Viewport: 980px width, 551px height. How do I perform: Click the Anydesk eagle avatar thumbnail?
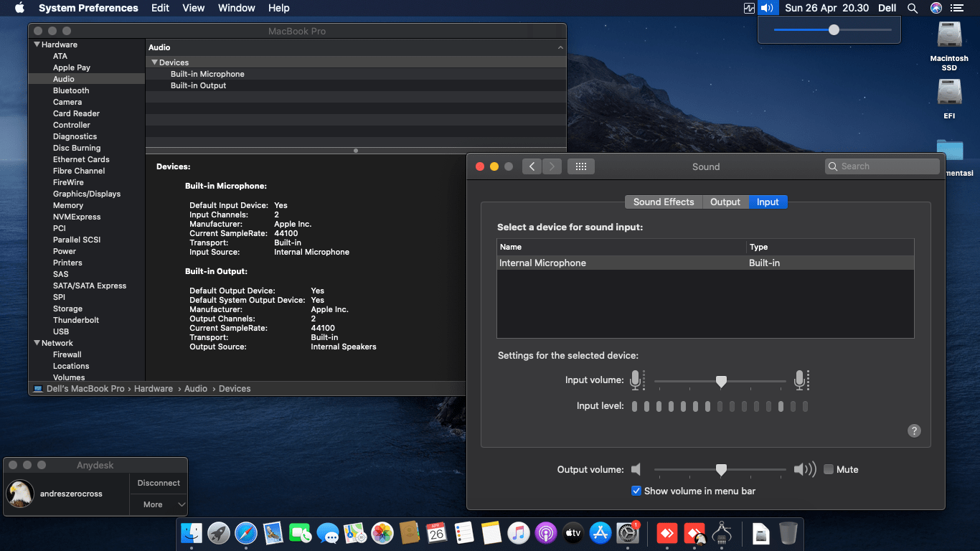pos(20,494)
